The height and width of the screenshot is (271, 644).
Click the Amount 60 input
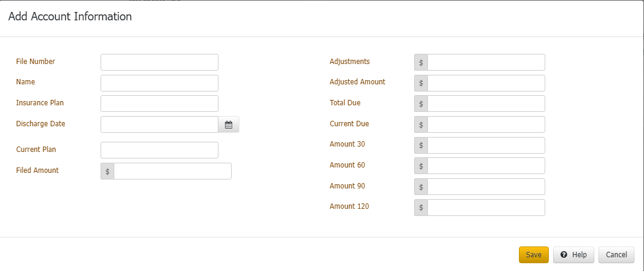(486, 166)
